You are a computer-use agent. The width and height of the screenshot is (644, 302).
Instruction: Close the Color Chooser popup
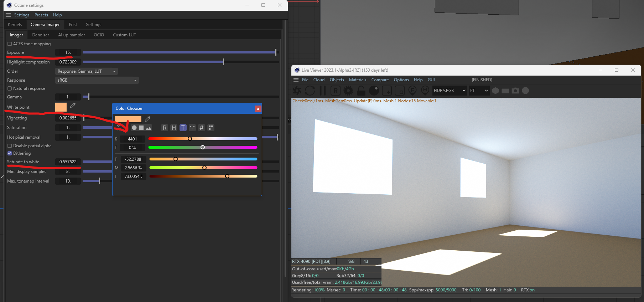pos(258,109)
